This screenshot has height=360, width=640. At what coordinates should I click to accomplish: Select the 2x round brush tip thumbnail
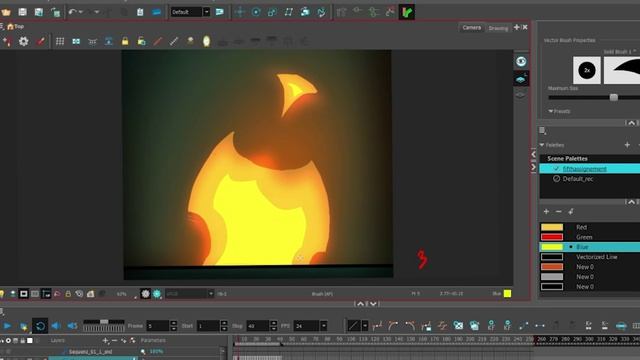point(587,70)
